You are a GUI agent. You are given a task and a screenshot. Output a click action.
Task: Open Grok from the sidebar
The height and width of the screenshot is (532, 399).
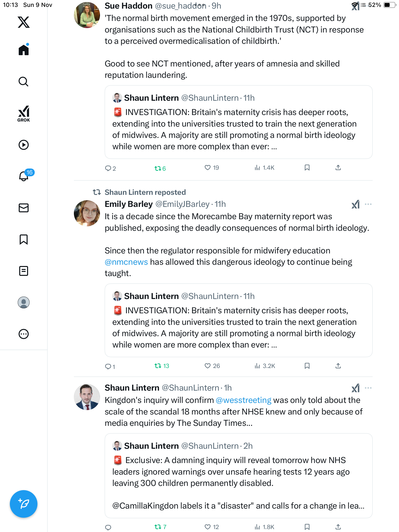pyautogui.click(x=24, y=114)
